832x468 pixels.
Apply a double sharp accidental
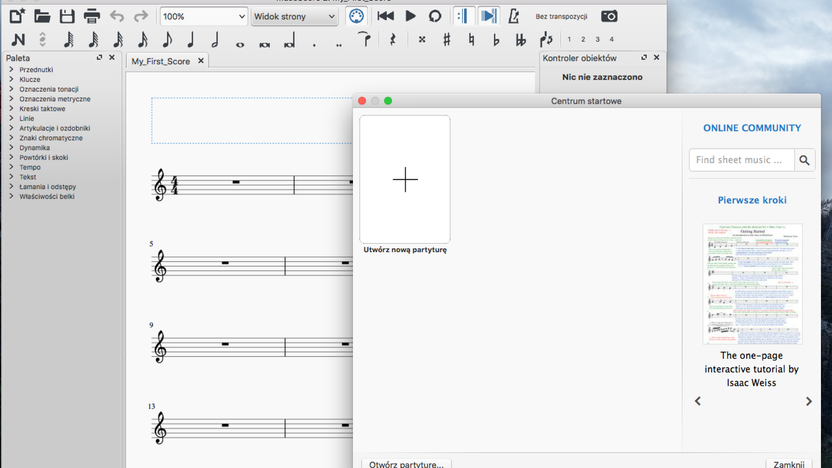coord(422,39)
